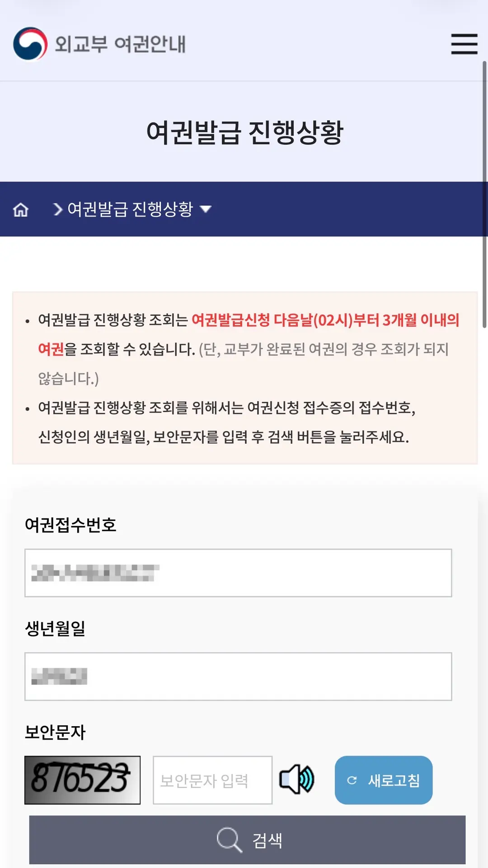Go to home via house icon
The width and height of the screenshot is (488, 868).
point(21,210)
